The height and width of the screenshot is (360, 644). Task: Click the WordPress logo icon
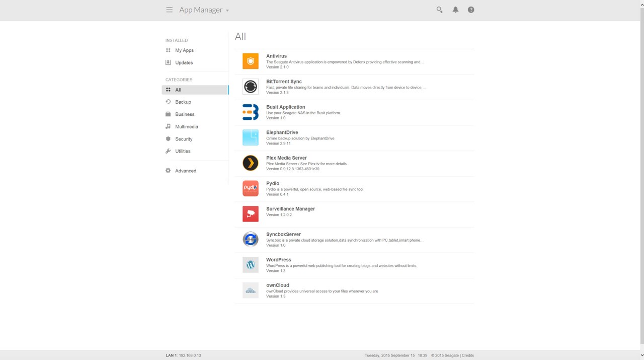coord(251,265)
